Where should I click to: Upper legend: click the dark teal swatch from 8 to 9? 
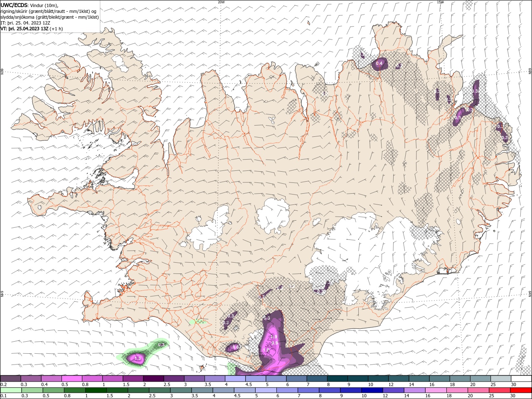(337, 379)
